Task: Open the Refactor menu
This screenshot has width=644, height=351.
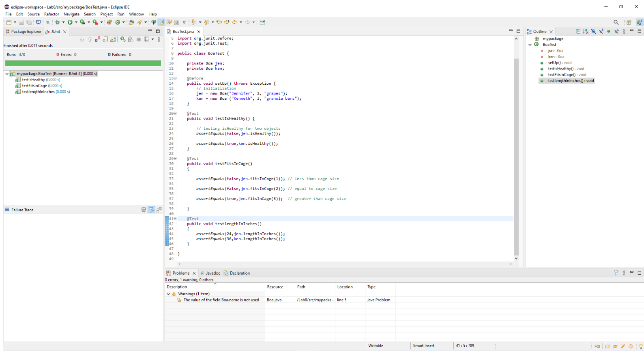Action: (51, 14)
